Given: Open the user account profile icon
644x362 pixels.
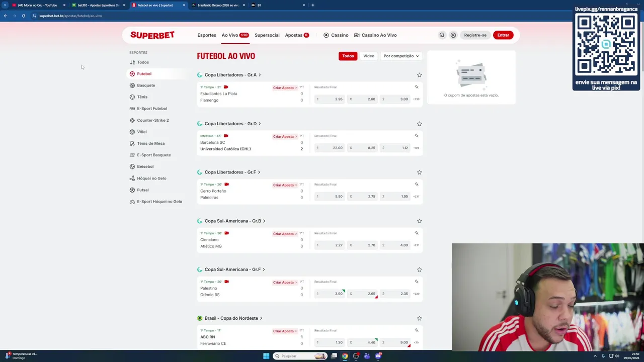Looking at the screenshot, I should pos(453,35).
